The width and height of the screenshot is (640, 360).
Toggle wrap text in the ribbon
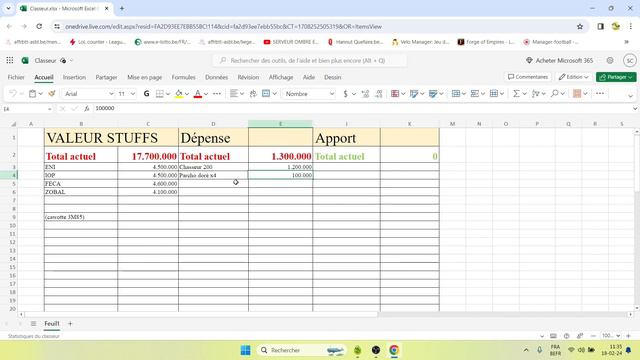tap(253, 93)
